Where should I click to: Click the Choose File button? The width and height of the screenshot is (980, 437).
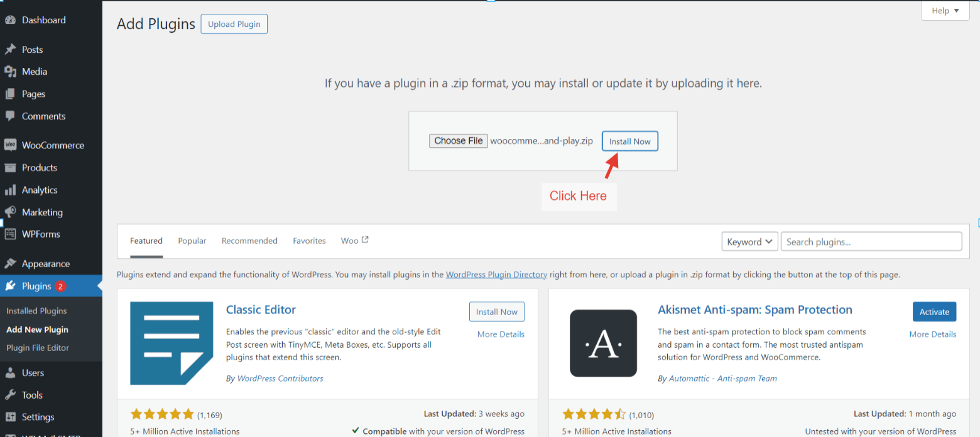pyautogui.click(x=459, y=141)
